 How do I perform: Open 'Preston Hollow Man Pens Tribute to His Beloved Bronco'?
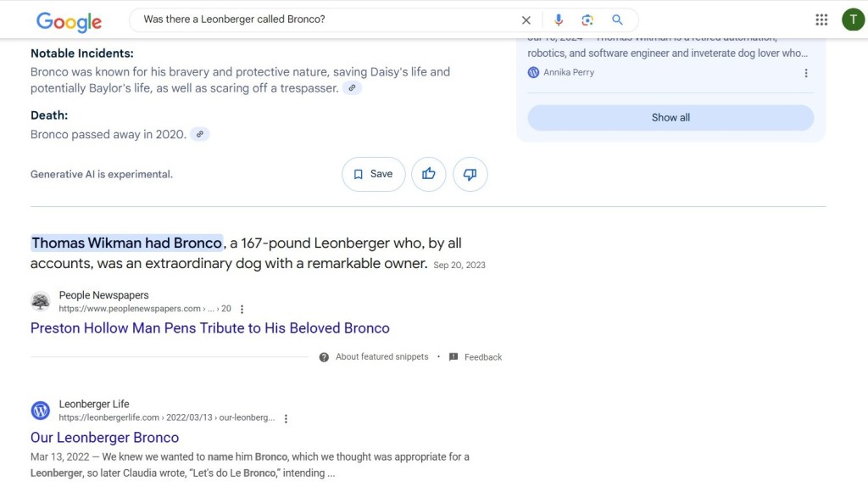pos(209,328)
